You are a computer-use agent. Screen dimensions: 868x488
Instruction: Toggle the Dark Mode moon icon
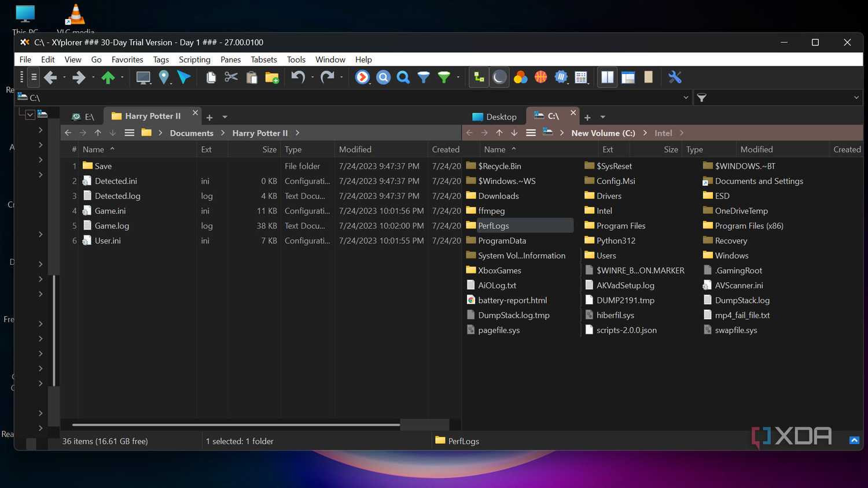(x=499, y=77)
